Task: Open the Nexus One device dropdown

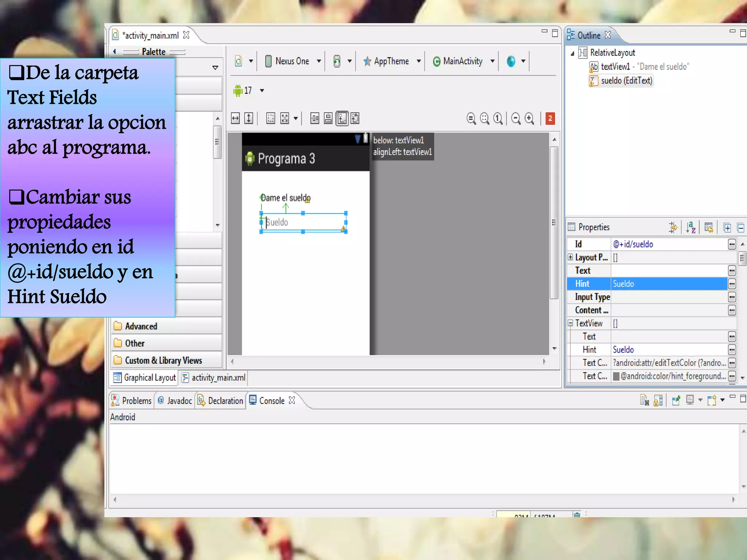Action: coord(293,61)
